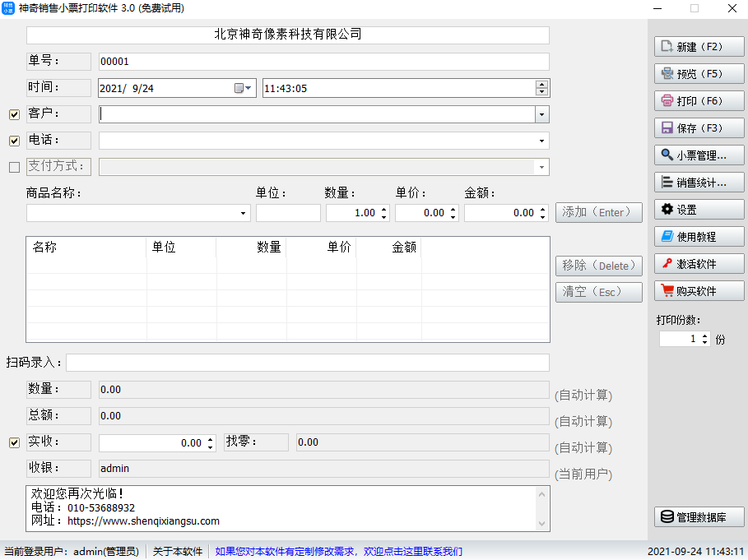Click the 名称 column header

pos(86,248)
